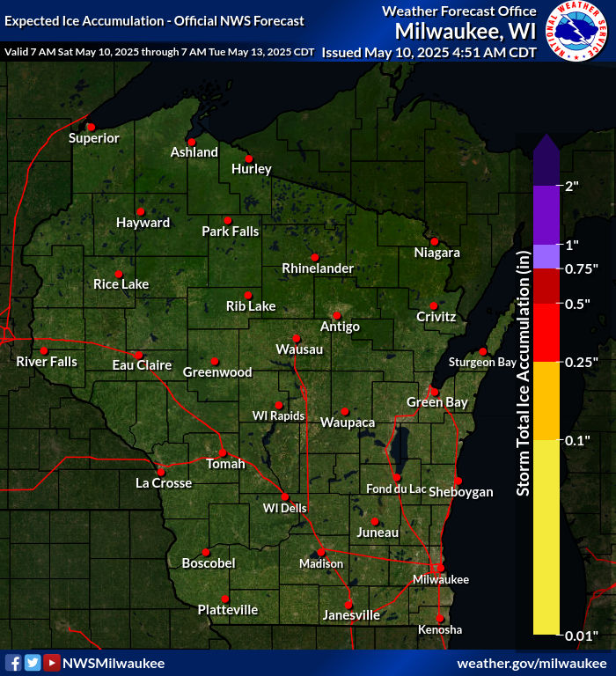This screenshot has height=676, width=616.
Task: Click the yellow 0.01" to 0.1" legend swatch
Action: 546,537
